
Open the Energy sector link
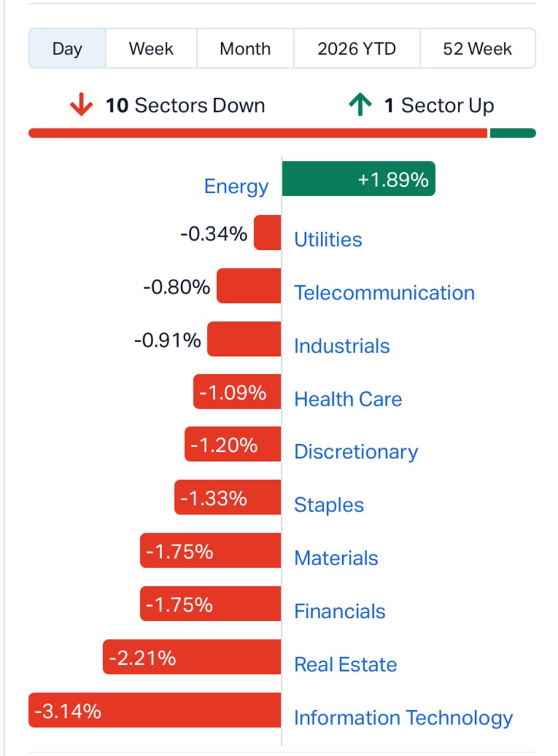click(236, 187)
